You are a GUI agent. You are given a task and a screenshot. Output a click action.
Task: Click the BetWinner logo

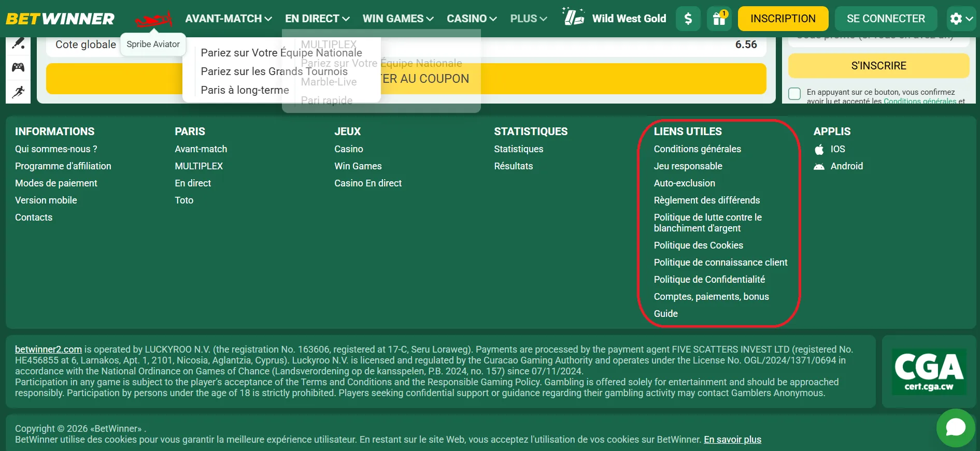point(60,19)
